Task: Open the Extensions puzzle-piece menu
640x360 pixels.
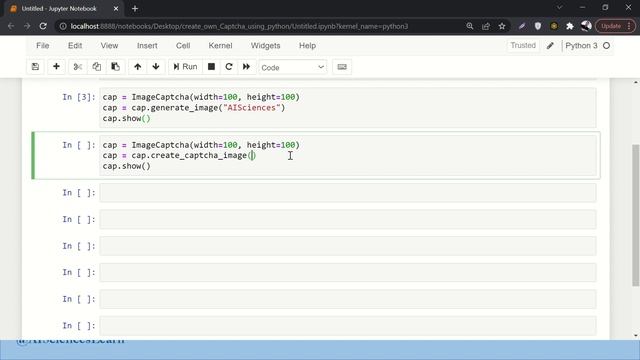Action: (x=570, y=26)
